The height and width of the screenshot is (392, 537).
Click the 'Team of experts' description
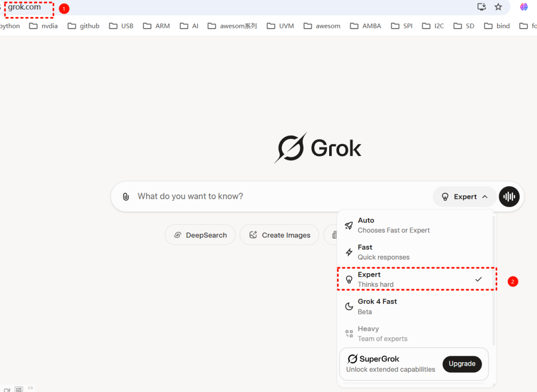tap(382, 339)
